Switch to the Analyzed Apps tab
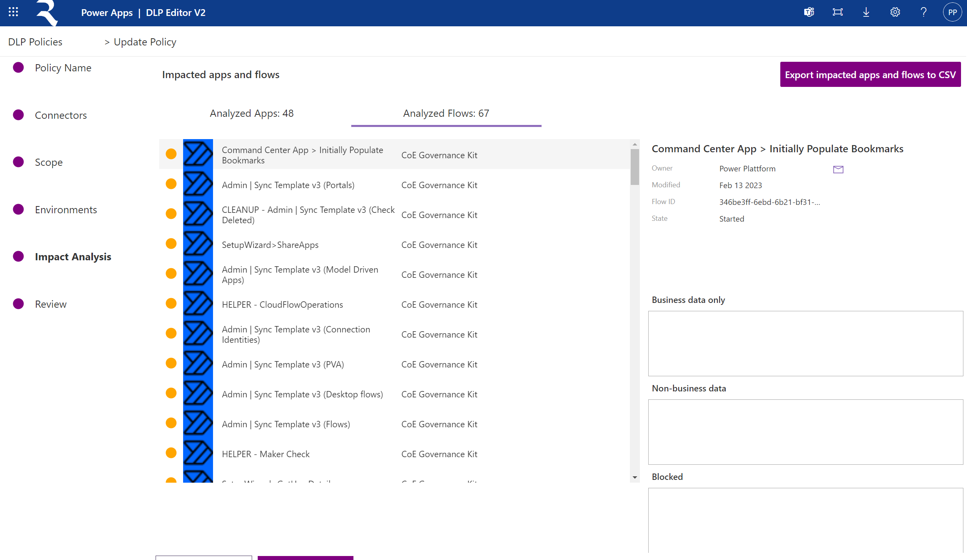Image resolution: width=967 pixels, height=560 pixels. [x=251, y=113]
